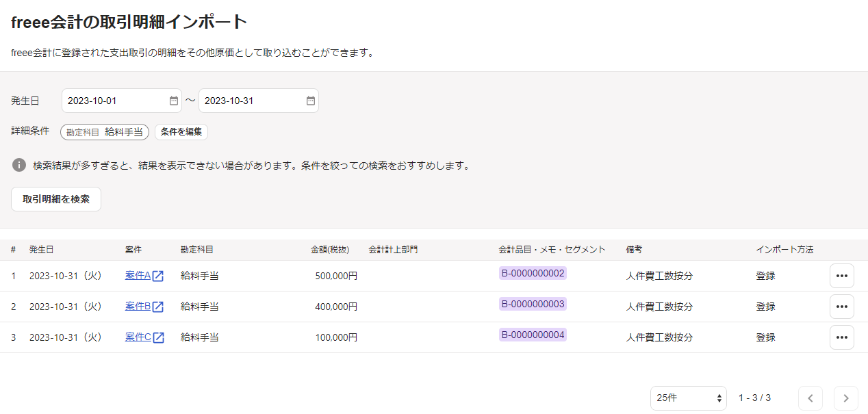Click the tag B-0000000004

(x=533, y=335)
